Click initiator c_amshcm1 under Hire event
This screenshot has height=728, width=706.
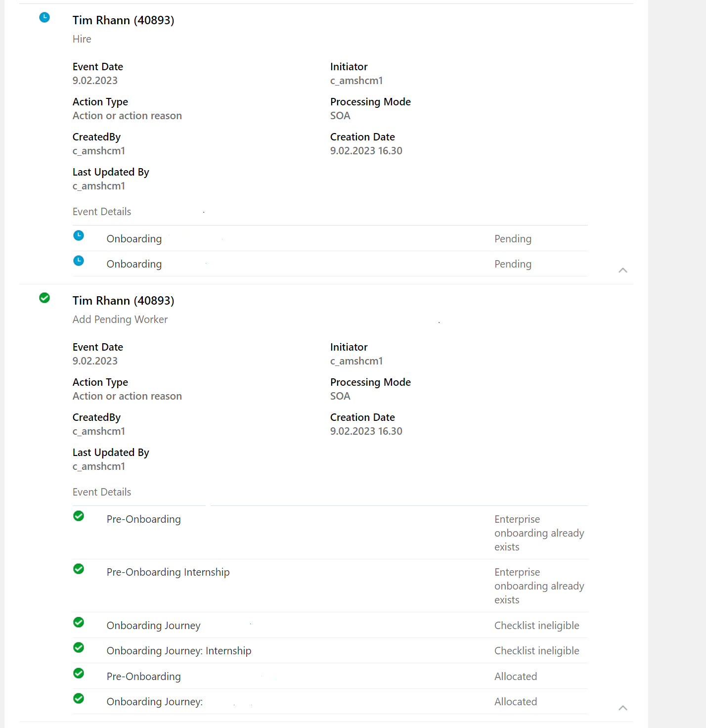[356, 80]
